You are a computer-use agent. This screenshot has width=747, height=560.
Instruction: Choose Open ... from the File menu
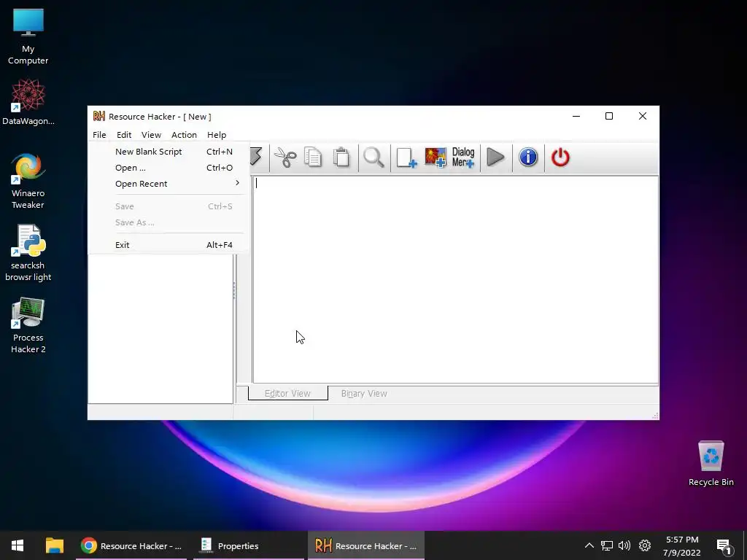(169, 168)
